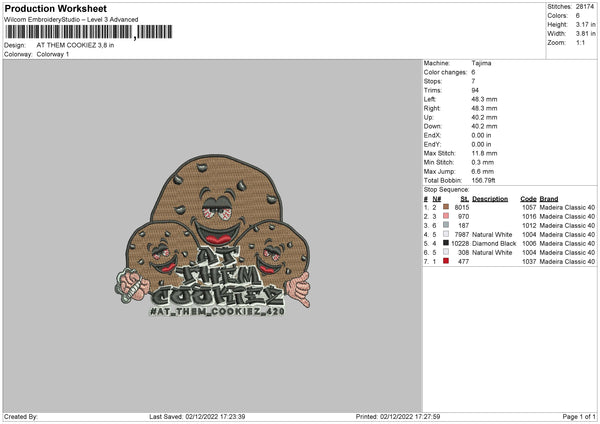Click the cookie embroidery design preview
Image resolution: width=600 pixels, height=424 pixels.
tap(213, 235)
